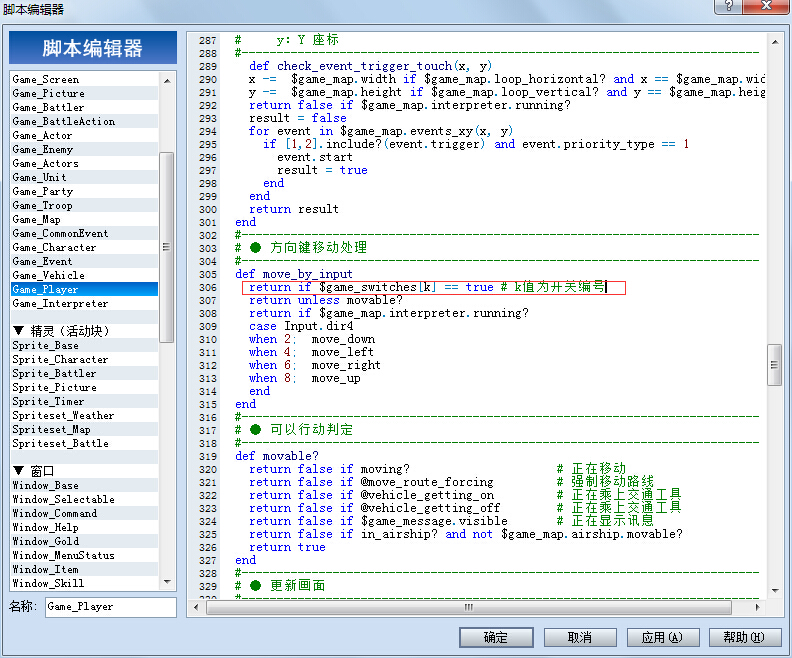Select Window_Item script
792x658 pixels.
pos(84,569)
